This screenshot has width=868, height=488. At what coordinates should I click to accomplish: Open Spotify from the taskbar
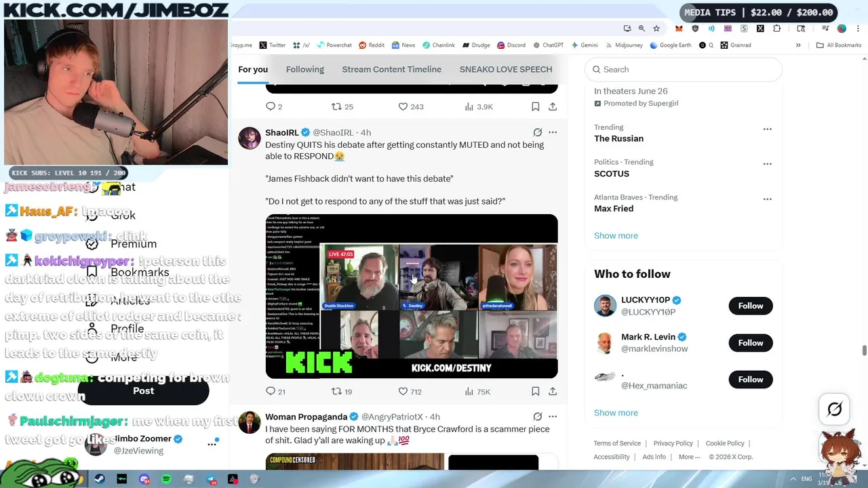[166, 479]
